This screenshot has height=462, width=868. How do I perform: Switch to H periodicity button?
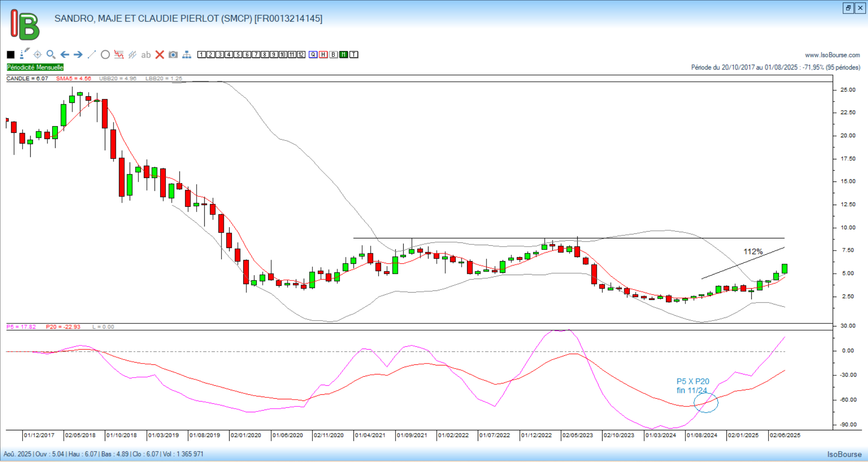pos(323,55)
